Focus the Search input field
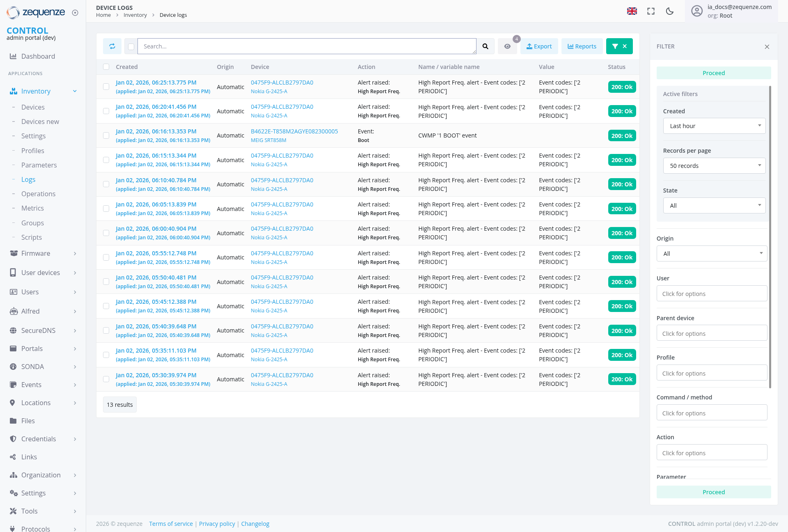788x532 pixels. [307, 46]
